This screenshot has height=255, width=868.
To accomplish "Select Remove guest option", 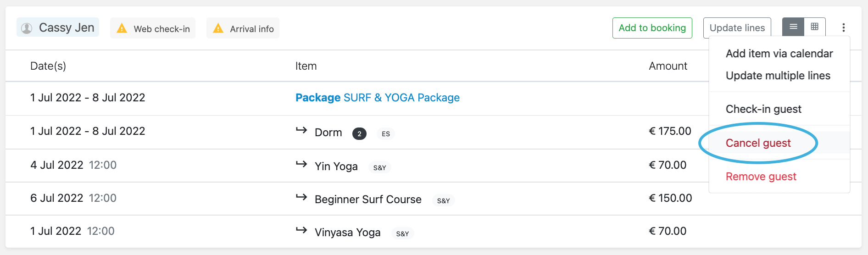I will [761, 177].
